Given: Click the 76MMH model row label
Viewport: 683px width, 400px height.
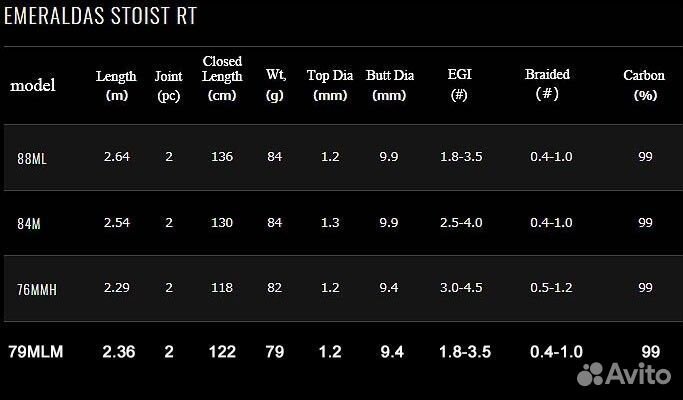Looking at the screenshot, I should pos(36,288).
